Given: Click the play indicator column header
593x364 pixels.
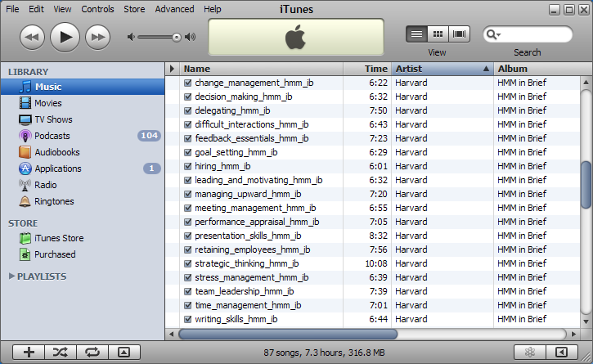Looking at the screenshot, I should (x=172, y=69).
